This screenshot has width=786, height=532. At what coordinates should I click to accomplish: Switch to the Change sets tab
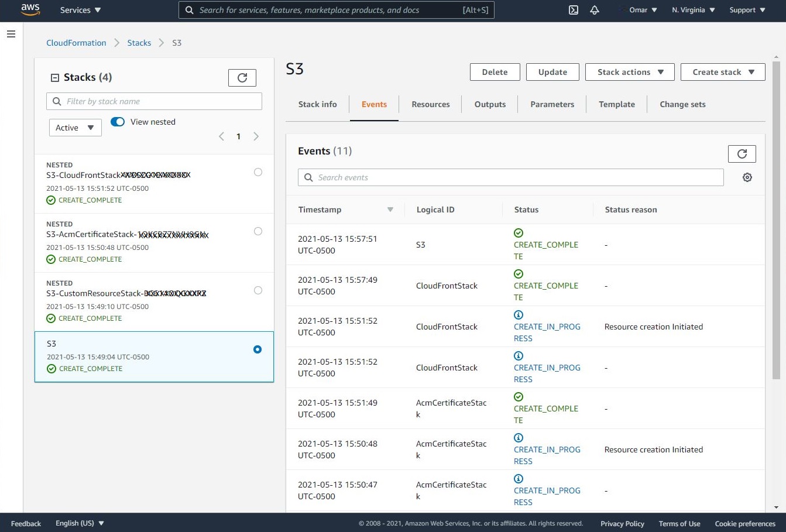682,104
